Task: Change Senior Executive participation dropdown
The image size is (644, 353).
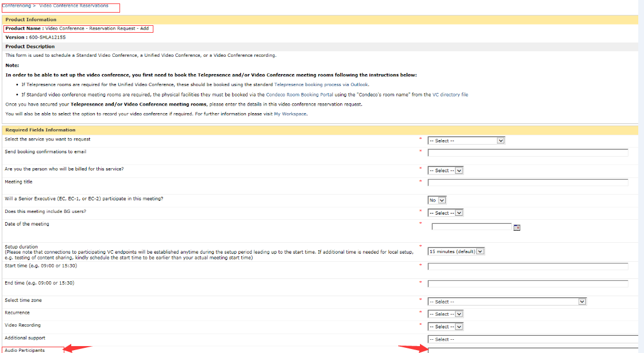Action: pos(437,200)
